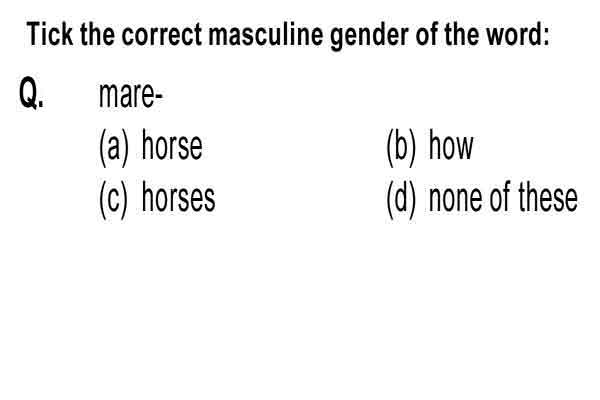600x400 pixels.
Task: Click the (a) option label
Action: coord(114,147)
